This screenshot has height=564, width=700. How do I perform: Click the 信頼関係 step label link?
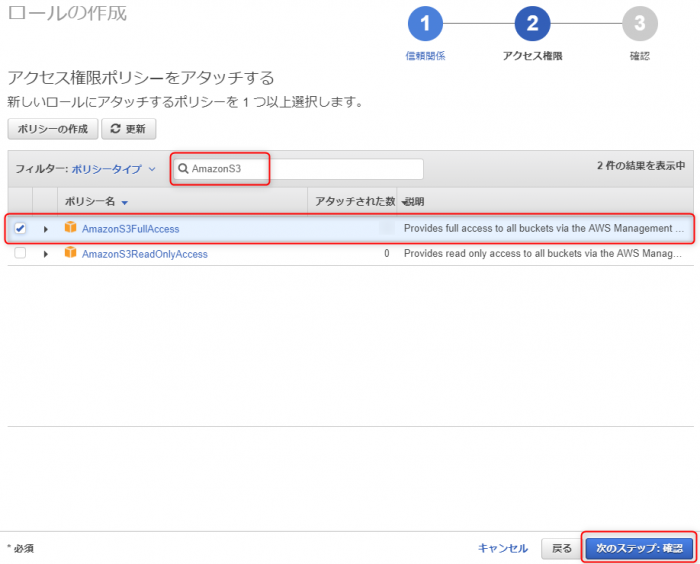tap(425, 56)
